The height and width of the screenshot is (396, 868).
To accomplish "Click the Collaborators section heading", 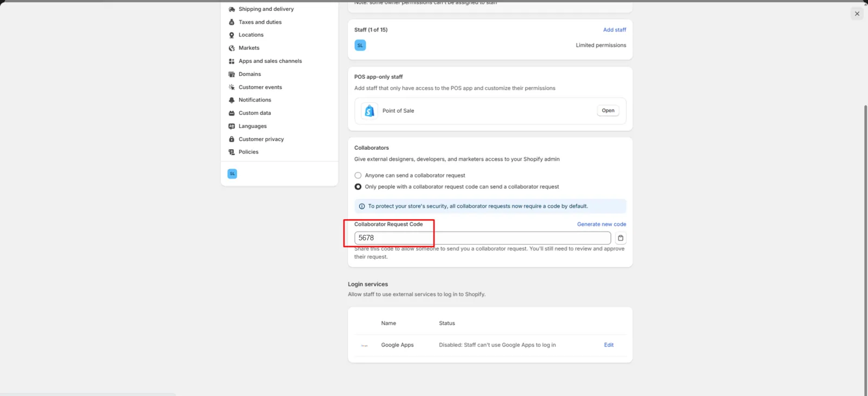I will pyautogui.click(x=372, y=148).
